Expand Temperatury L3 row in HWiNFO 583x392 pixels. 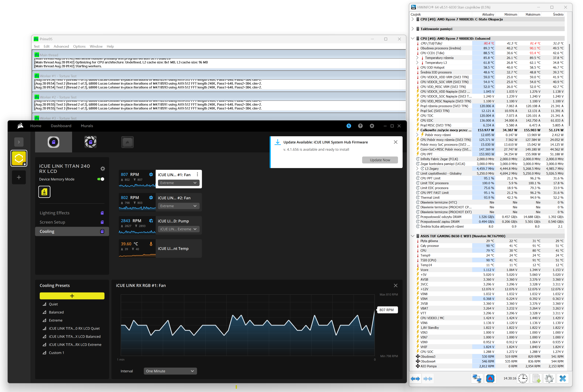[417, 62]
